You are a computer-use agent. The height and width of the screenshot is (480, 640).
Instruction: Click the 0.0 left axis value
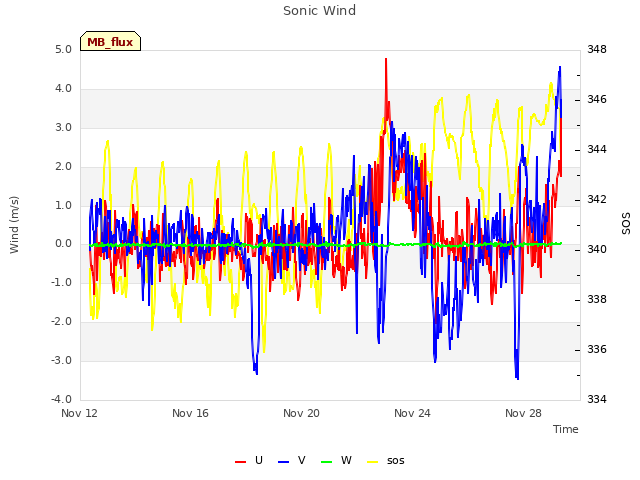[x=63, y=244]
